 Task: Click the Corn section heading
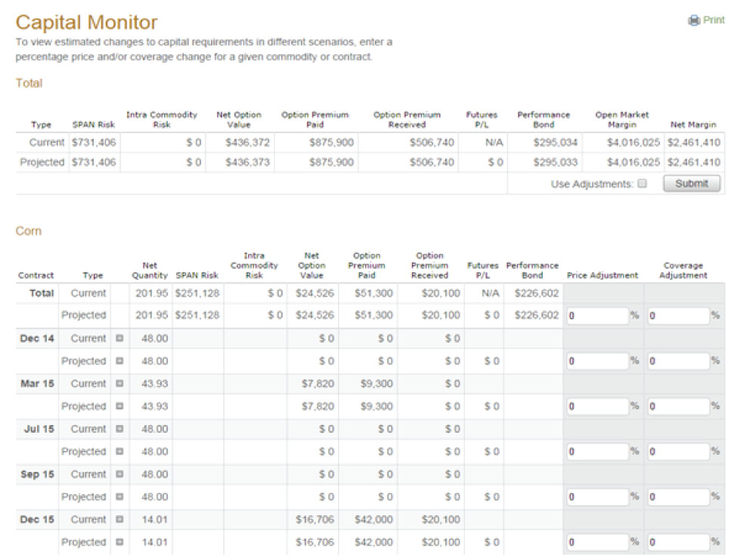[x=29, y=231]
